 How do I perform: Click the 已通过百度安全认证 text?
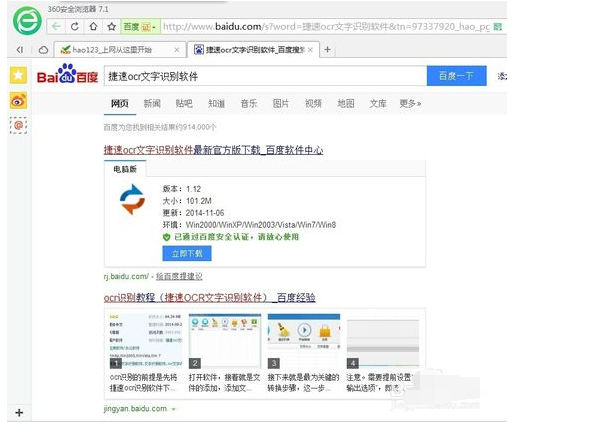[236, 237]
